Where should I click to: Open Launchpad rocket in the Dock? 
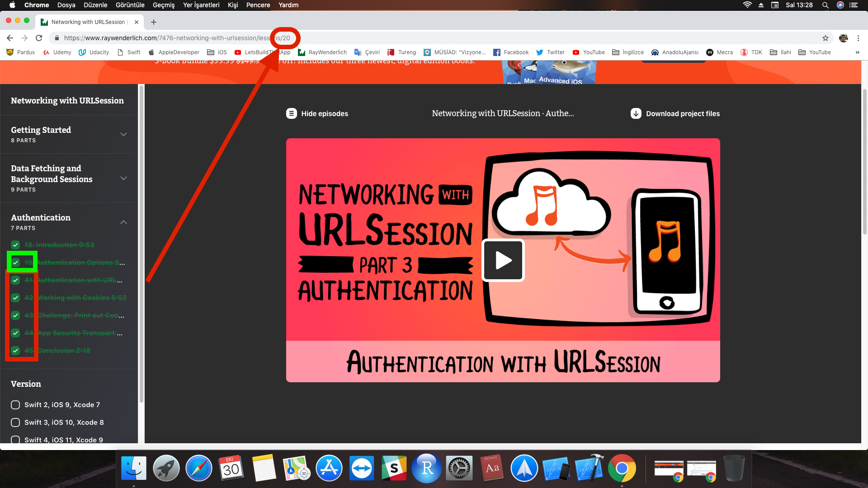pyautogui.click(x=166, y=468)
